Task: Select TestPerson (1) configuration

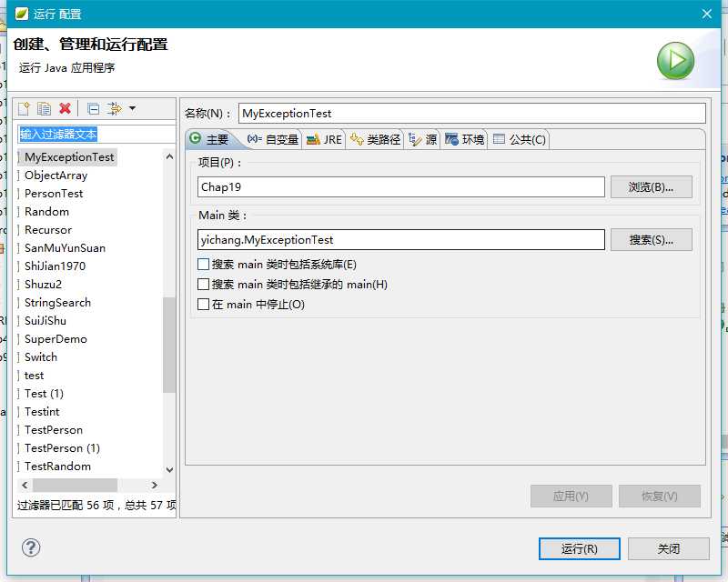Action: [62, 448]
